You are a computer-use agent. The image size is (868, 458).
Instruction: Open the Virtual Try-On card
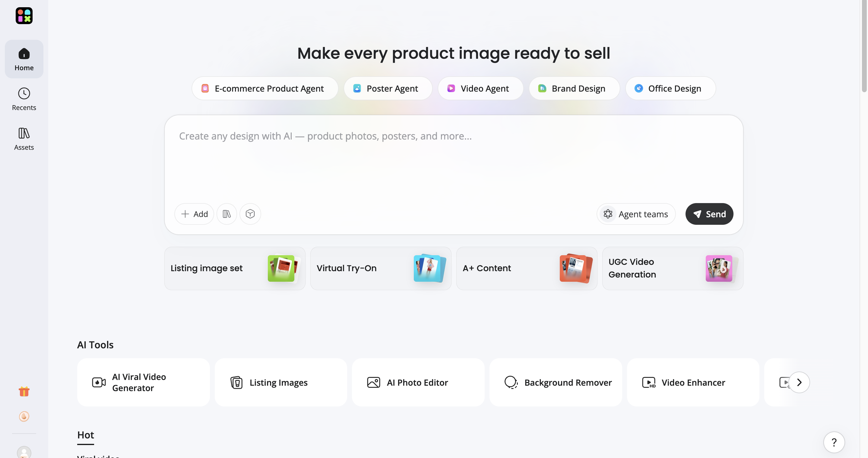[381, 268]
